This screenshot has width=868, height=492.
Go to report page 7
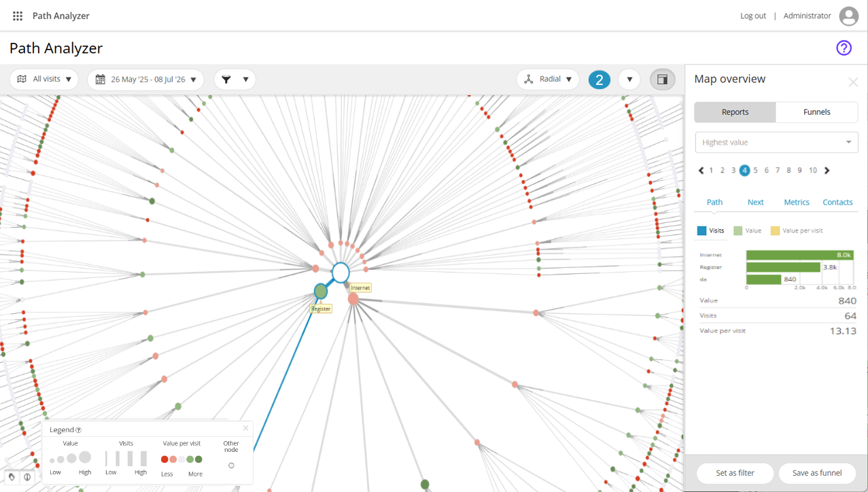tap(778, 171)
